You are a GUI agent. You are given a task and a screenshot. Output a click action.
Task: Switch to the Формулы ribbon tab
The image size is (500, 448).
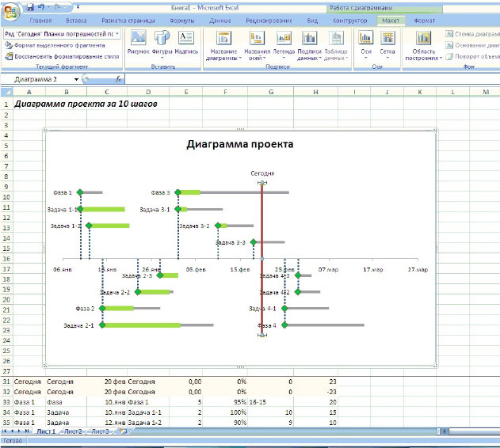pyautogui.click(x=181, y=20)
